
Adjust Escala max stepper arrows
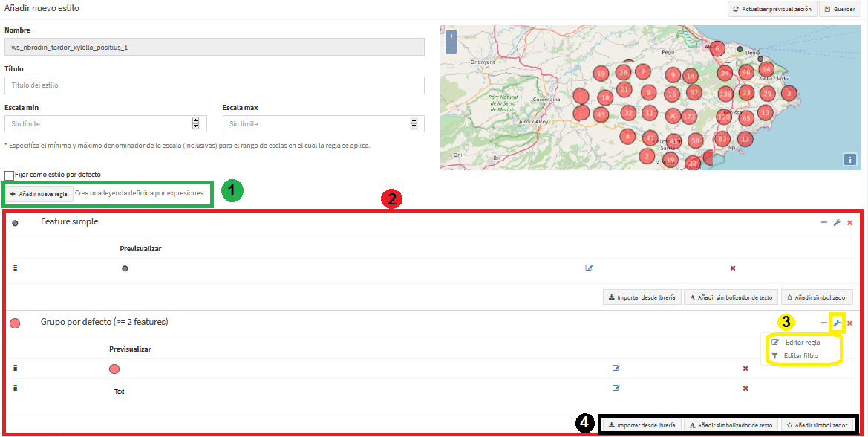[414, 123]
